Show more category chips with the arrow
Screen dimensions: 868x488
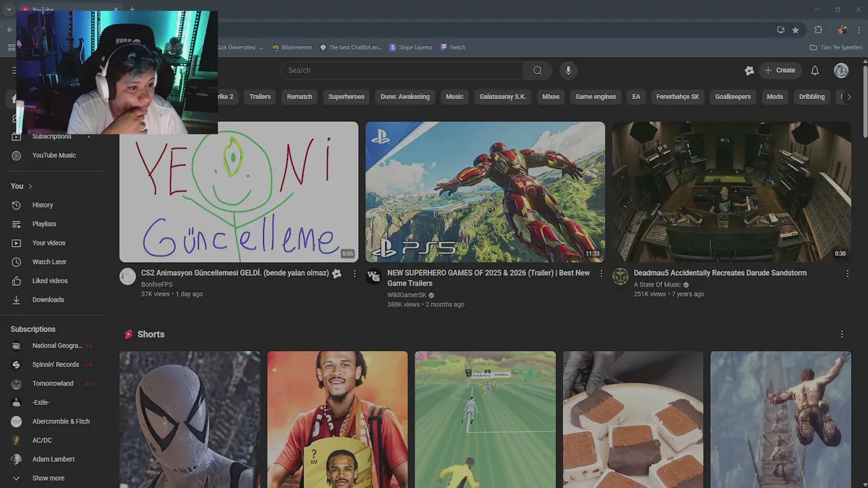point(849,97)
